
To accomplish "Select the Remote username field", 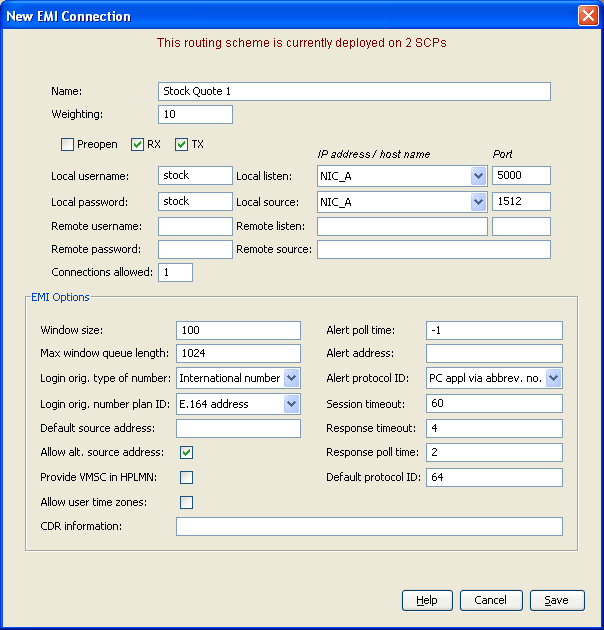I will 195,227.
